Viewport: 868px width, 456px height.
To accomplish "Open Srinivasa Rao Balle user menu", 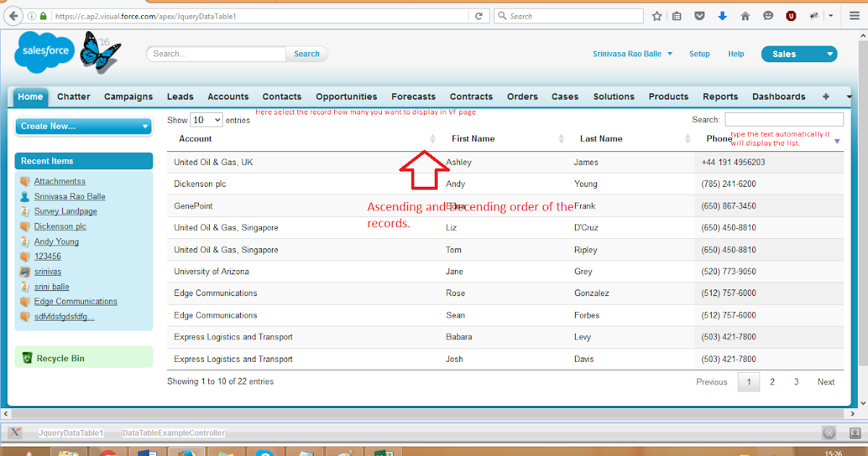I will pos(633,54).
